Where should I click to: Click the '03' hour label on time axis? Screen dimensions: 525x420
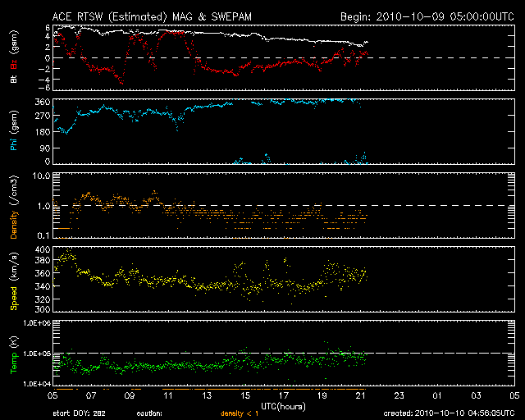[x=476, y=396]
